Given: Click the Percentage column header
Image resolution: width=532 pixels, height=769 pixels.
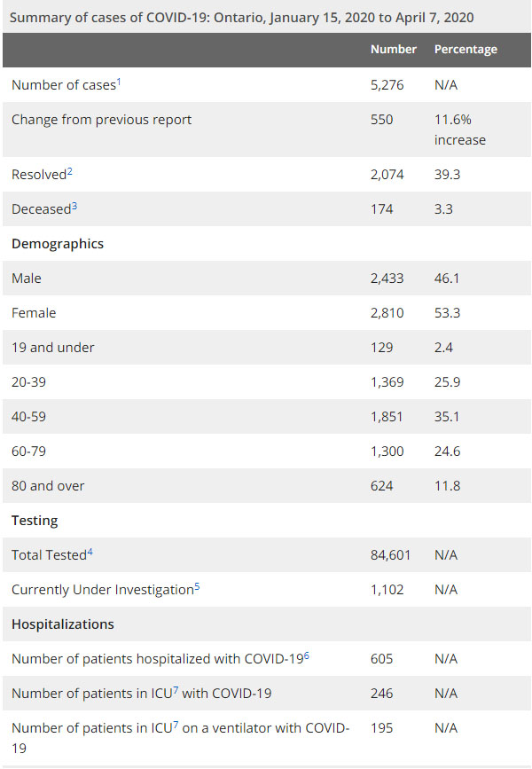Looking at the screenshot, I should tap(465, 50).
